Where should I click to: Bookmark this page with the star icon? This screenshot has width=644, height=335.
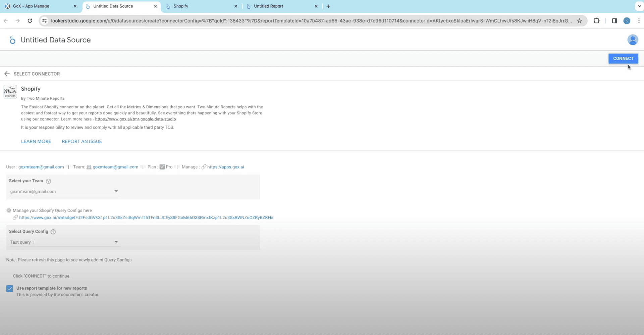click(x=579, y=21)
